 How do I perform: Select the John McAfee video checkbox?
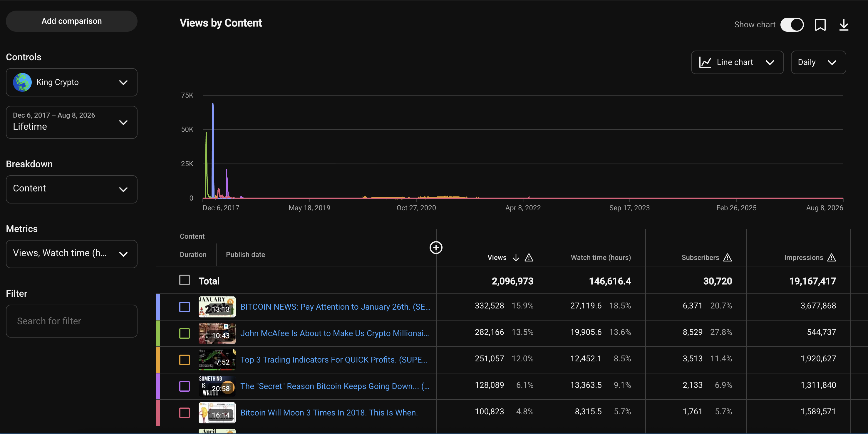(x=184, y=333)
